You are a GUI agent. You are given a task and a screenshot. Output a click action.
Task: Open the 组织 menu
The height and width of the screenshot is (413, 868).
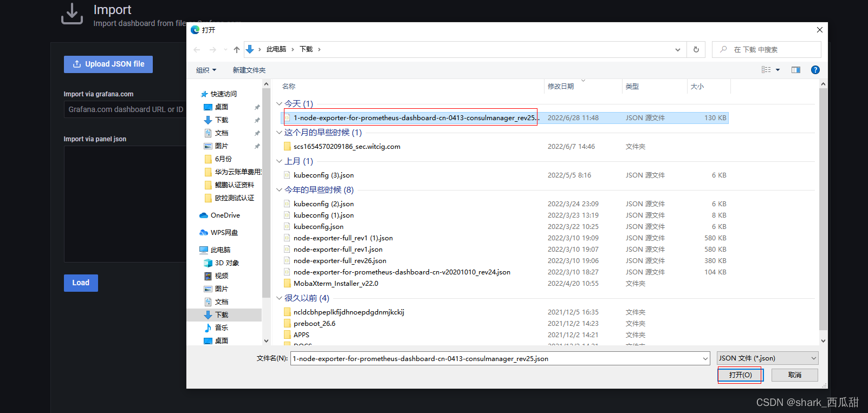pyautogui.click(x=206, y=70)
